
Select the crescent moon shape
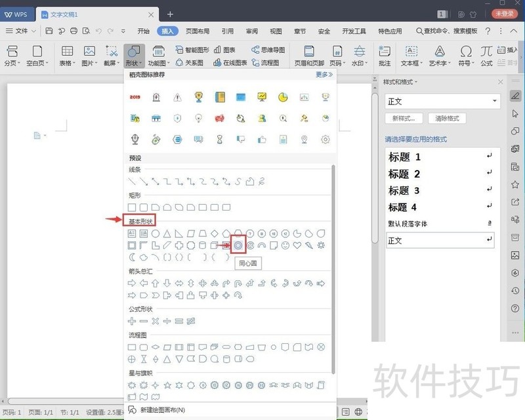(x=132, y=257)
